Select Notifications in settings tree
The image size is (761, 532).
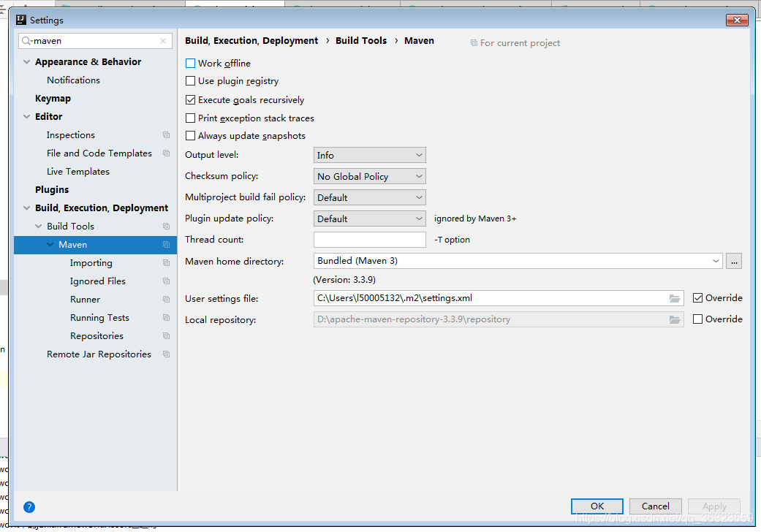pos(73,80)
